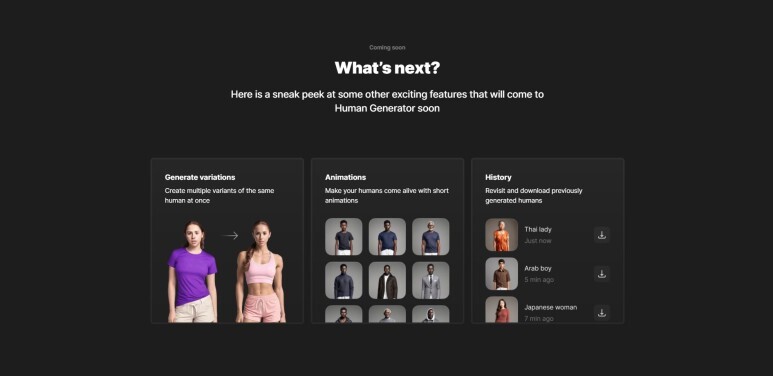Click the "What's next?" heading
Image resolution: width=773 pixels, height=376 pixels.
tap(386, 68)
